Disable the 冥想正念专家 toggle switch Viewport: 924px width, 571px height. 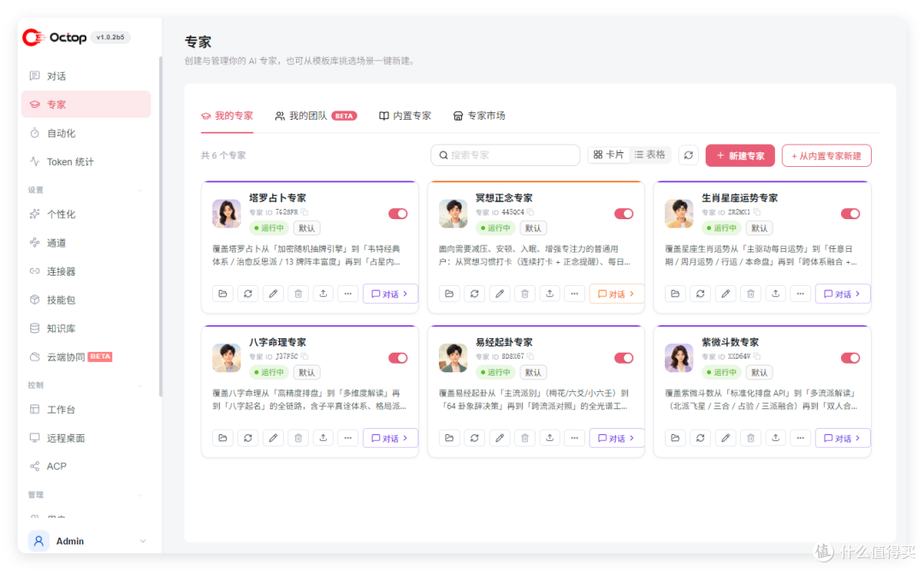(624, 213)
